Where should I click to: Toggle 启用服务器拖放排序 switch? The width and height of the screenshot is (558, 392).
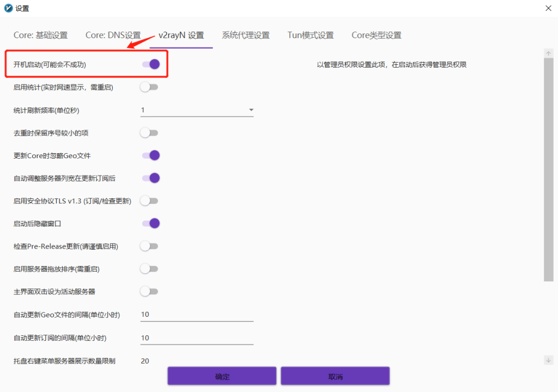149,269
